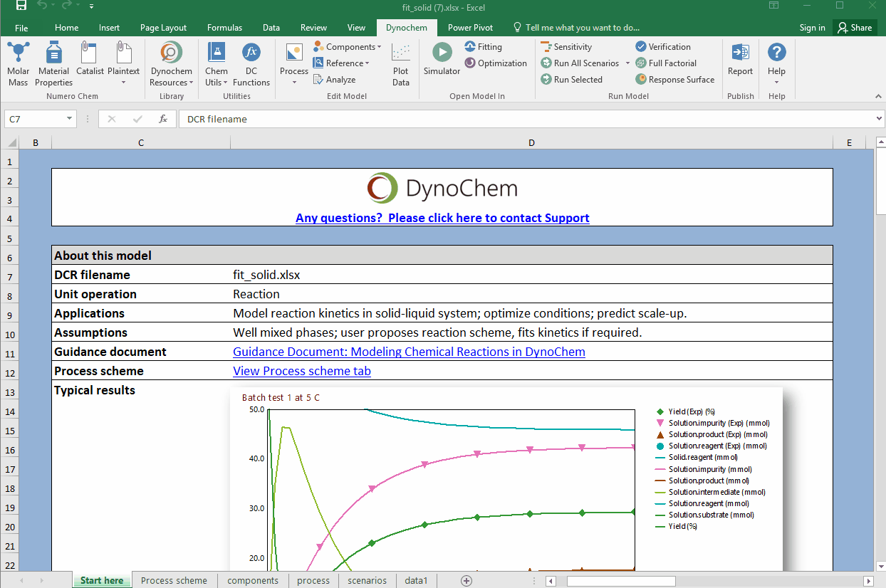
Task: Click the formula bar input
Action: (x=526, y=119)
